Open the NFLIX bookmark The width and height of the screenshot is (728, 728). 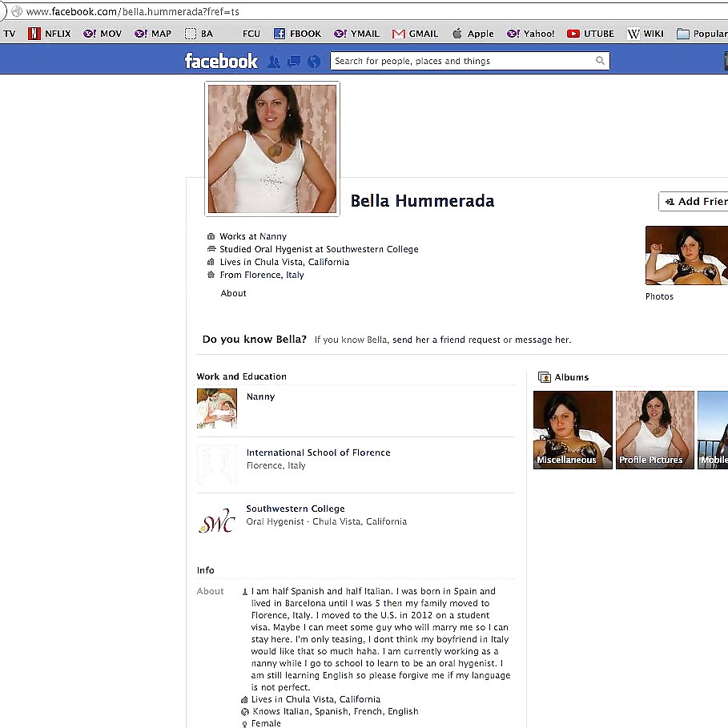click(50, 34)
